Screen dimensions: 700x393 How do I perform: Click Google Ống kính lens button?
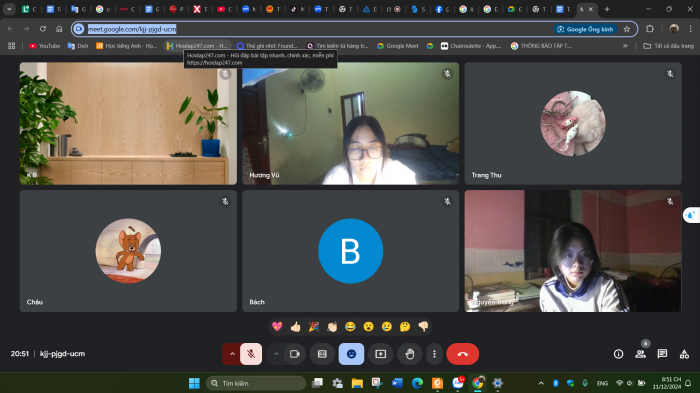tap(585, 29)
